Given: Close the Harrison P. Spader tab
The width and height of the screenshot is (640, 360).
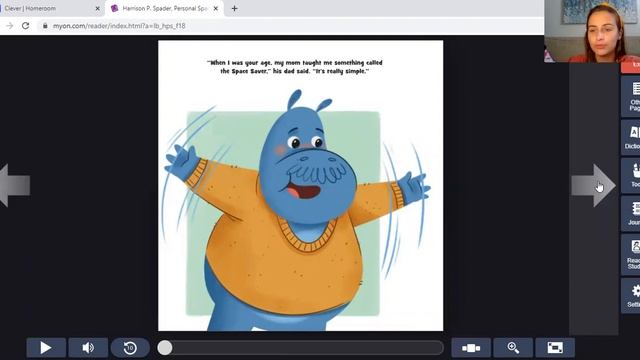Looking at the screenshot, I should pos(216,8).
